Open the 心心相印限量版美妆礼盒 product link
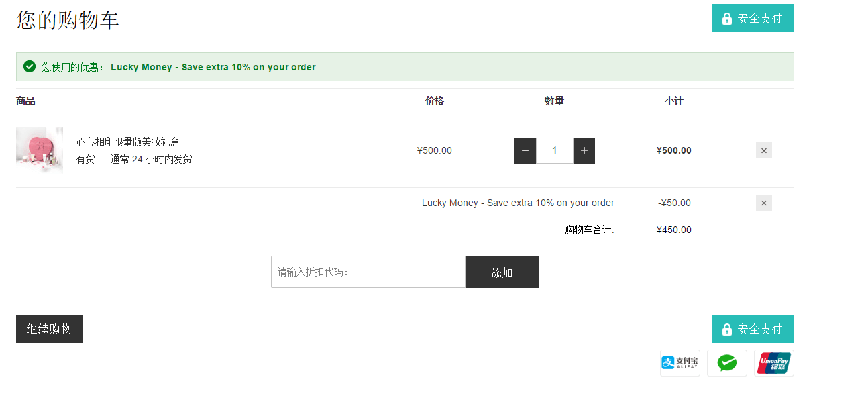This screenshot has height=400, width=868. (x=128, y=142)
